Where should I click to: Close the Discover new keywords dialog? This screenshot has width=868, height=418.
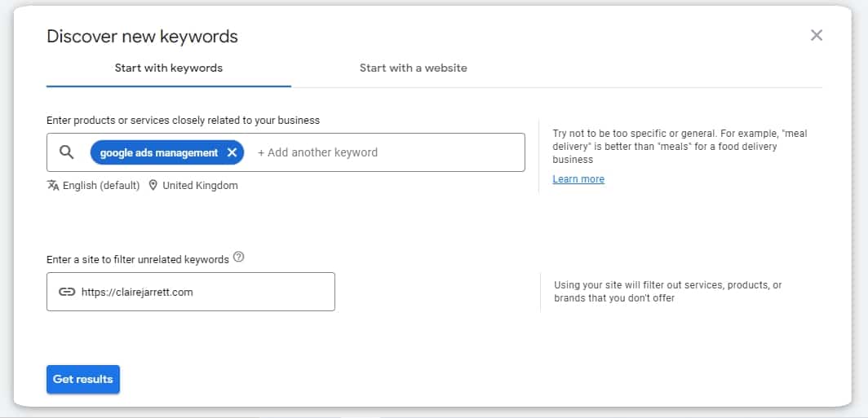point(816,35)
